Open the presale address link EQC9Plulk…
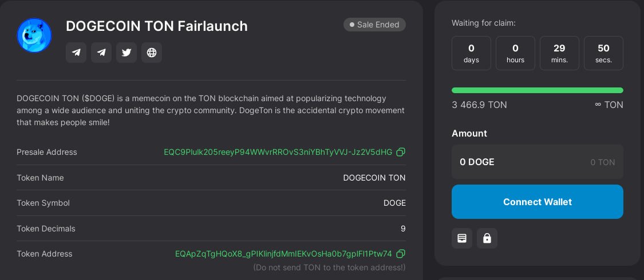The image size is (644, 280). [x=278, y=152]
